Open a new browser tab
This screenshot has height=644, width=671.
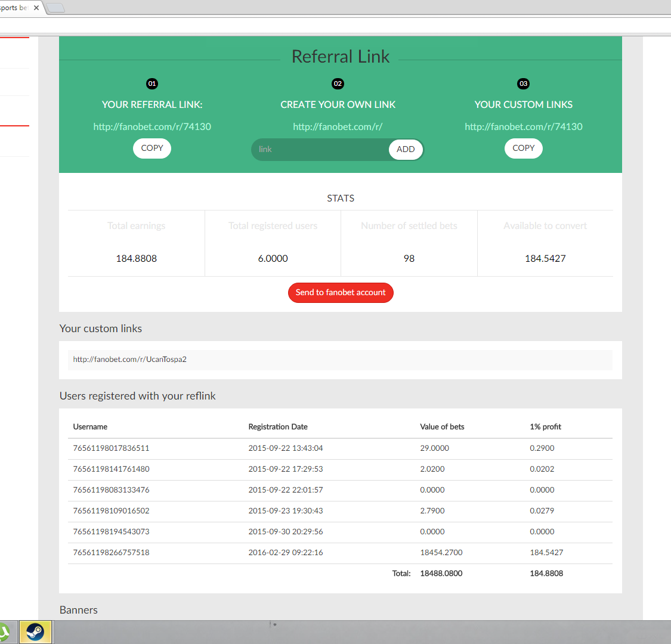coord(55,8)
